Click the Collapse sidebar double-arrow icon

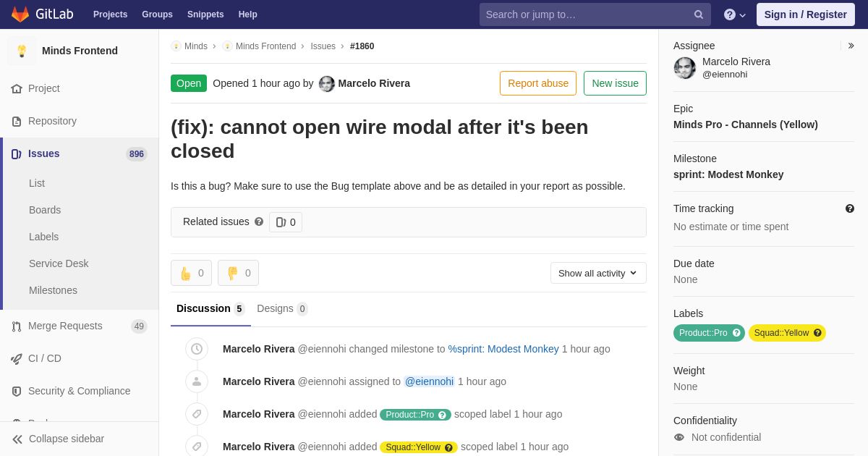point(17,439)
